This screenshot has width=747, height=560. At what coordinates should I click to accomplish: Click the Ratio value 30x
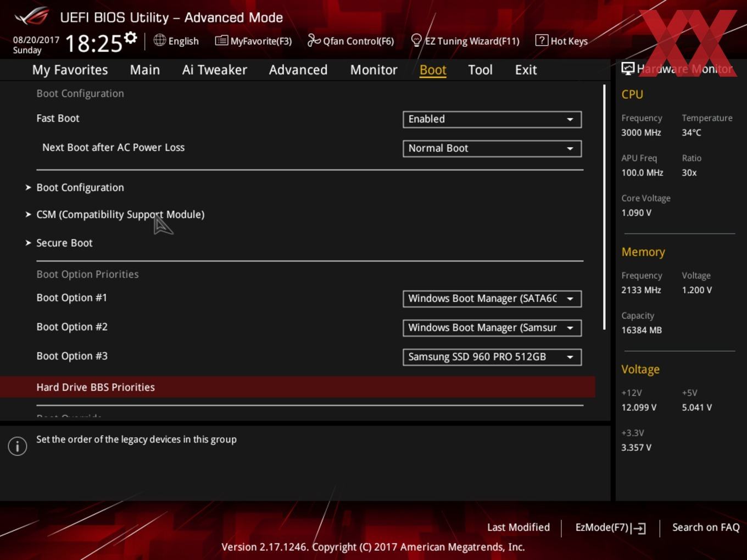(x=689, y=172)
